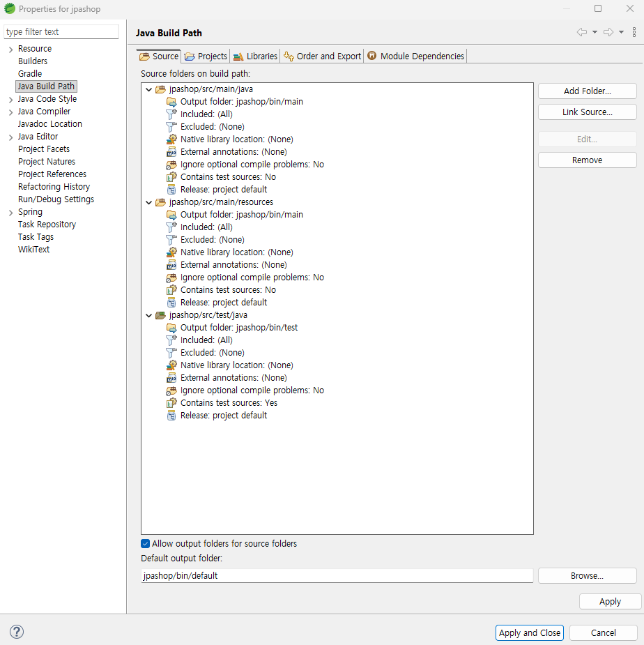Switch to the Projects tab
Screen dimensions: 644x645
pos(206,56)
